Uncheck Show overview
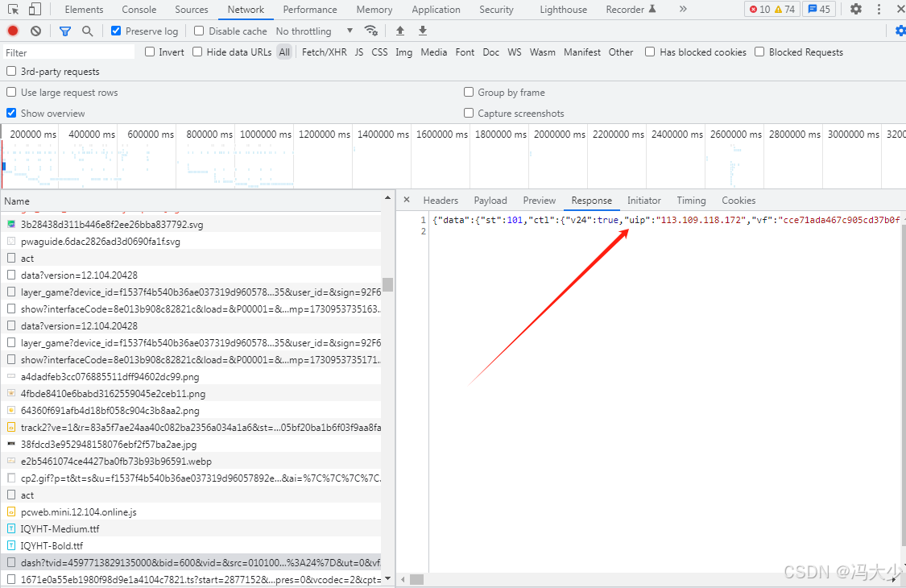Image resolution: width=906 pixels, height=588 pixels. [11, 113]
